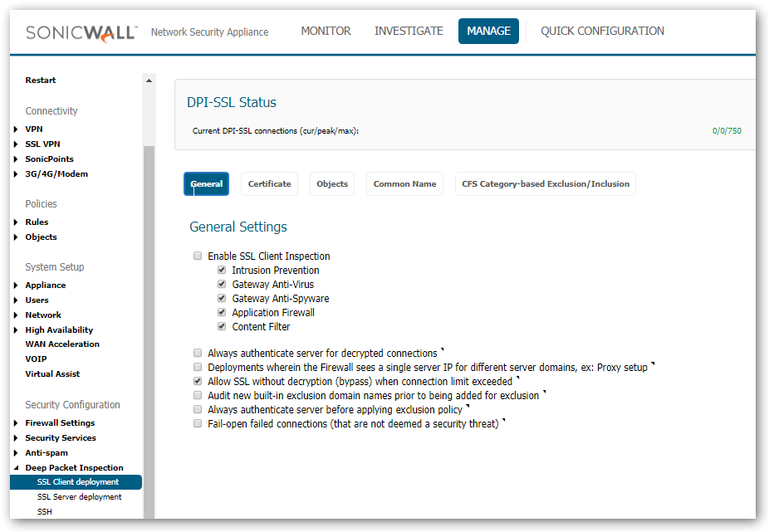Click info marker after applying exclusion policy
The height and width of the screenshot is (532, 769).
point(468,407)
